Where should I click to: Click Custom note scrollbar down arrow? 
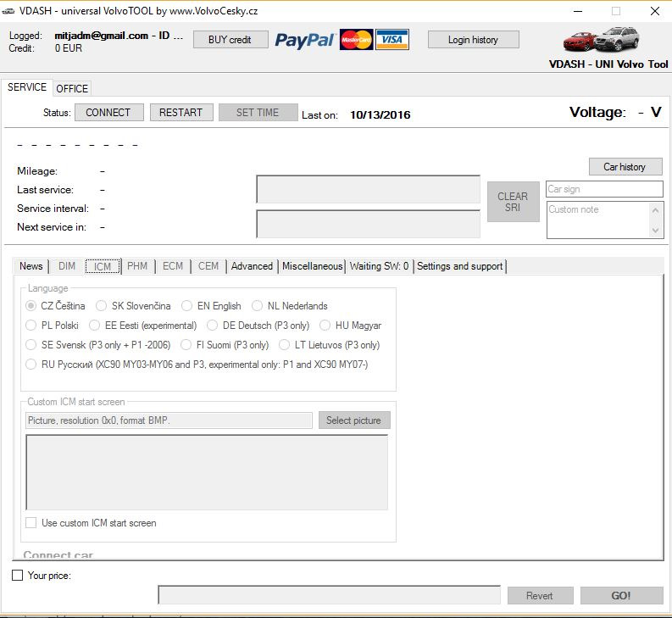[655, 231]
